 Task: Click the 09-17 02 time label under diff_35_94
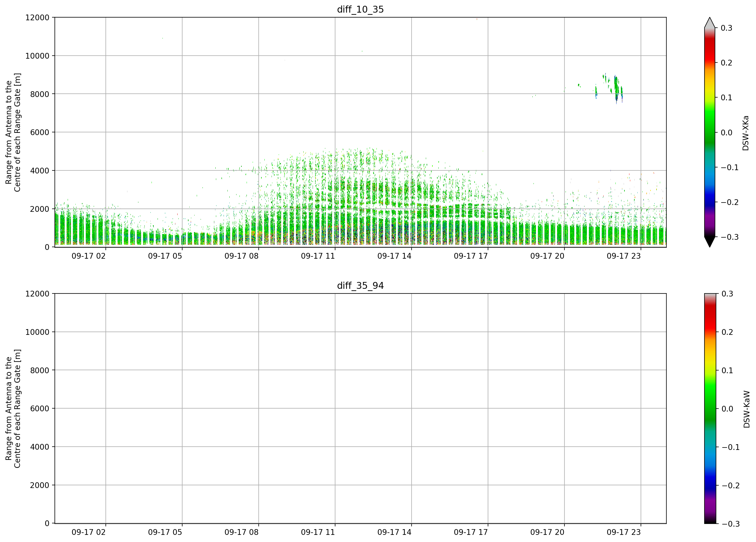coord(89,532)
